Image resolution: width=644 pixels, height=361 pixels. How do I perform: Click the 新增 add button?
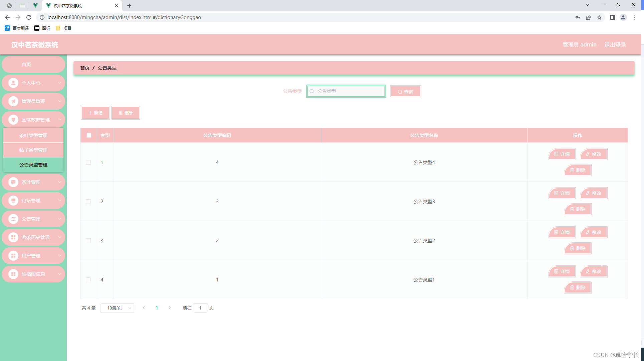pos(96,113)
